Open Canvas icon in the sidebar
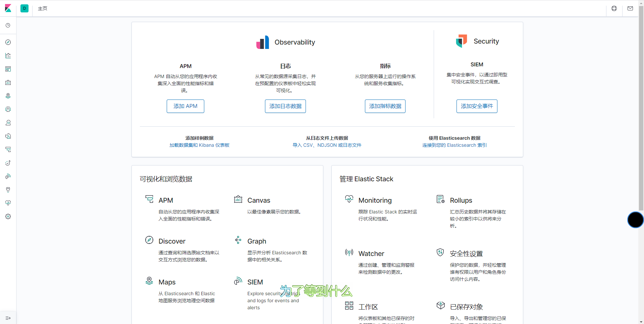The height and width of the screenshot is (324, 644). (x=8, y=82)
